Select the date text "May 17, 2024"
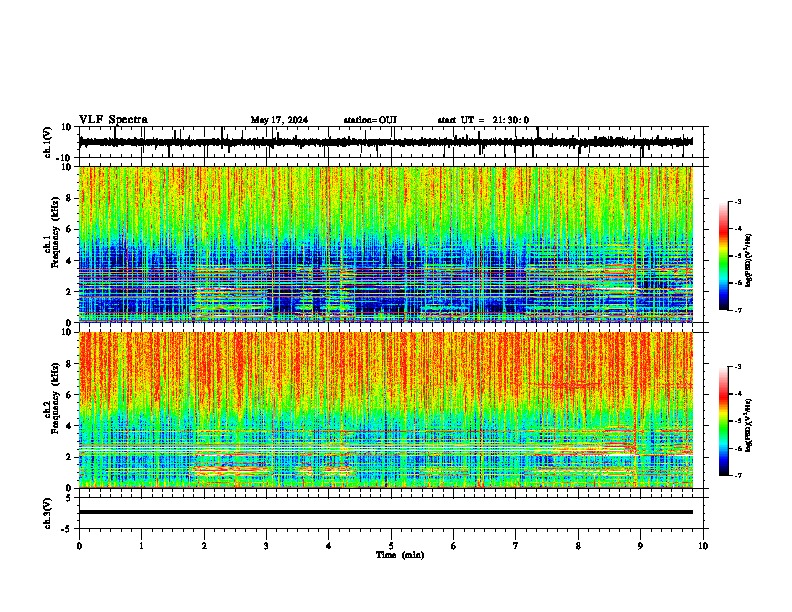Viewport: 792px width, 612px height. coord(279,120)
